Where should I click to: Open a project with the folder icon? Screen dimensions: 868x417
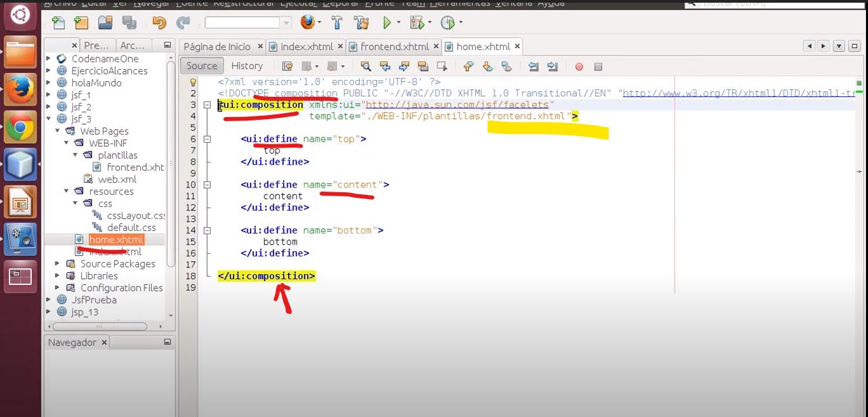(x=105, y=23)
